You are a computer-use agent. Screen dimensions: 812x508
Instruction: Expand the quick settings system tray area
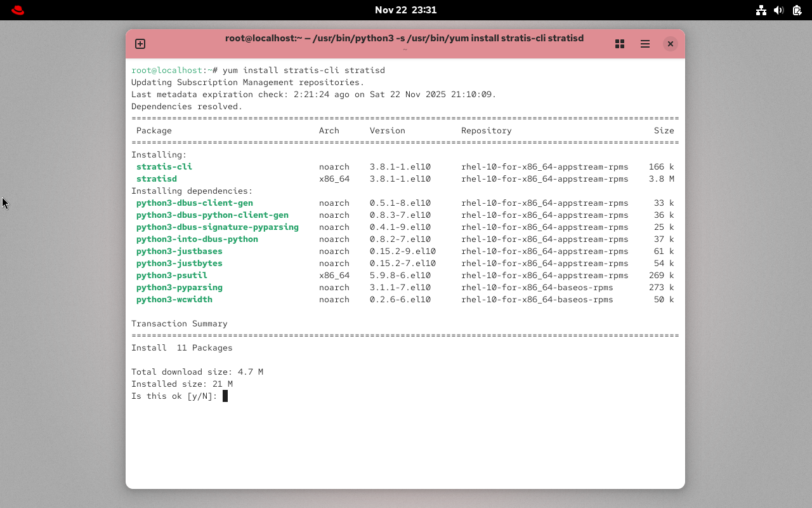(778, 10)
